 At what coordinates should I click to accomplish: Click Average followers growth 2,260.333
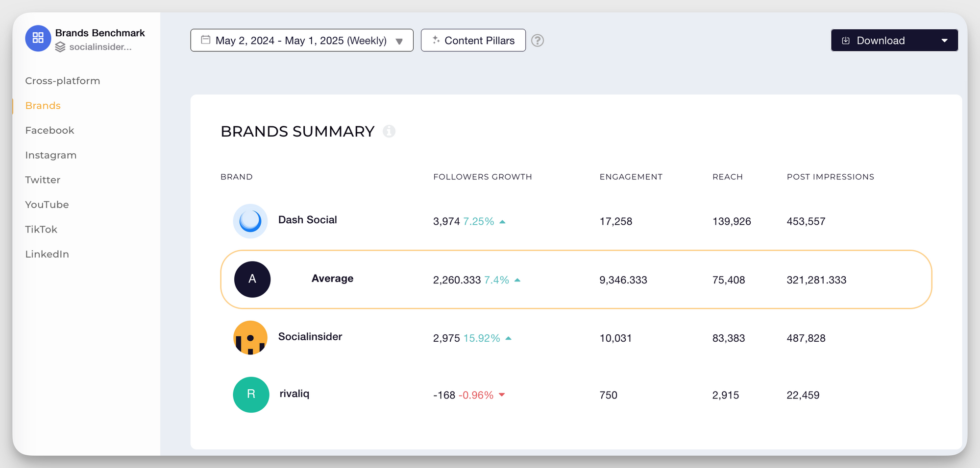tap(457, 280)
